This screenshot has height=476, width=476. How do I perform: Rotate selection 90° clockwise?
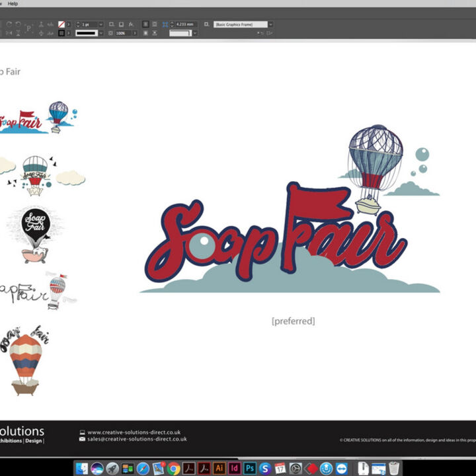[9, 24]
